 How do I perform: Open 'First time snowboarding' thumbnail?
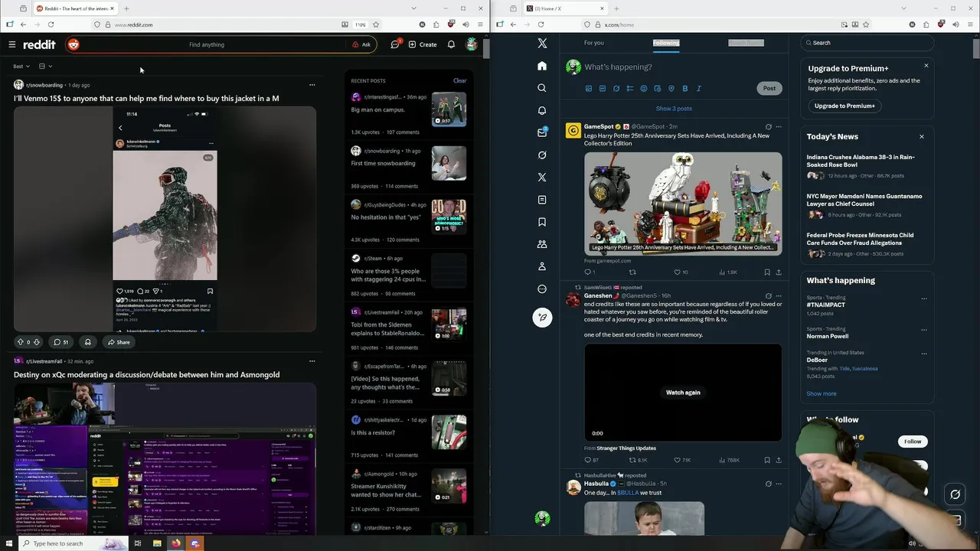(449, 163)
